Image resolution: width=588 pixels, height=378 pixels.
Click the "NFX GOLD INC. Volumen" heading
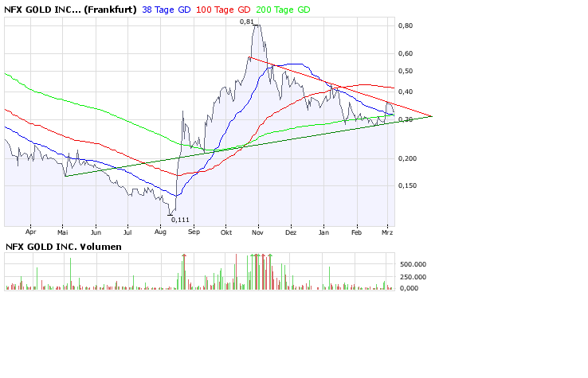(64, 247)
